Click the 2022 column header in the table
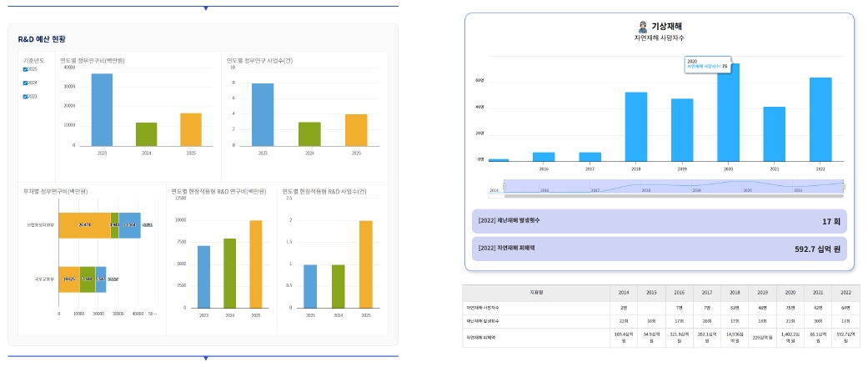The height and width of the screenshot is (367, 868). click(845, 293)
